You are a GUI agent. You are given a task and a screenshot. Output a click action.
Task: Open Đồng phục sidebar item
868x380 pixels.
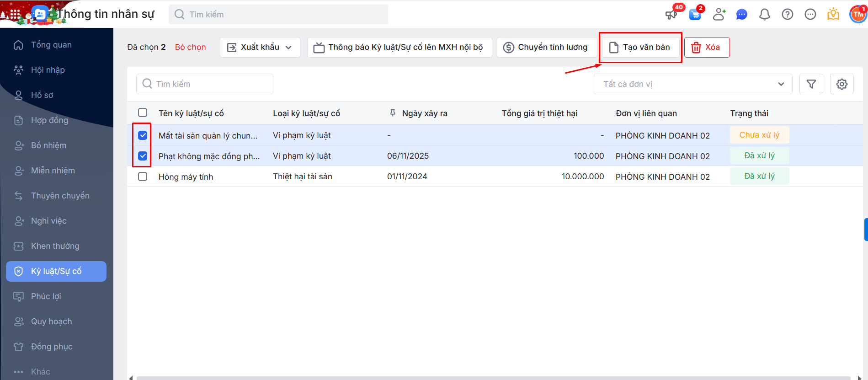click(56, 347)
